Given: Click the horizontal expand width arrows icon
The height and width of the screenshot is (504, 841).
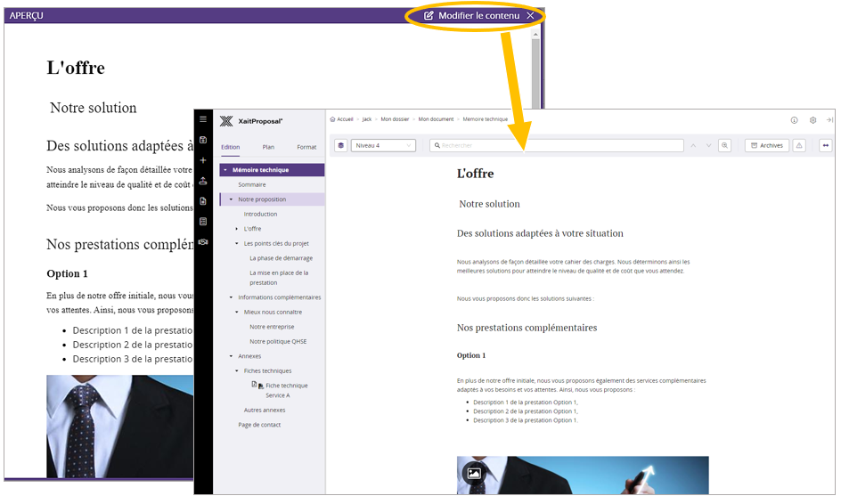Looking at the screenshot, I should coord(825,145).
